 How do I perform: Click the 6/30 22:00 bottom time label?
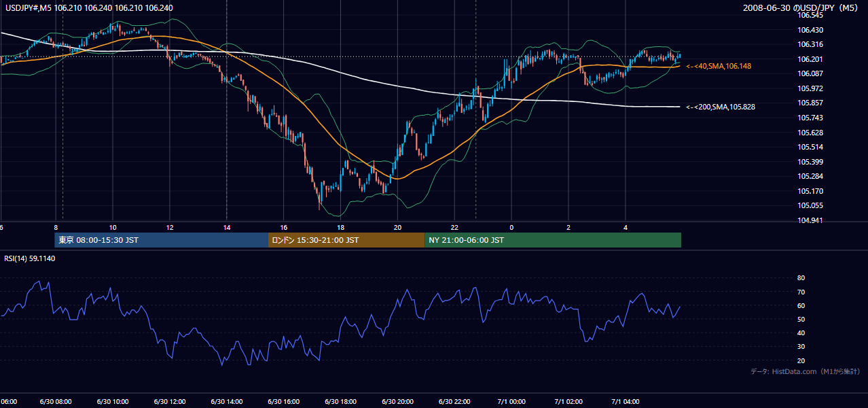[x=455, y=402]
